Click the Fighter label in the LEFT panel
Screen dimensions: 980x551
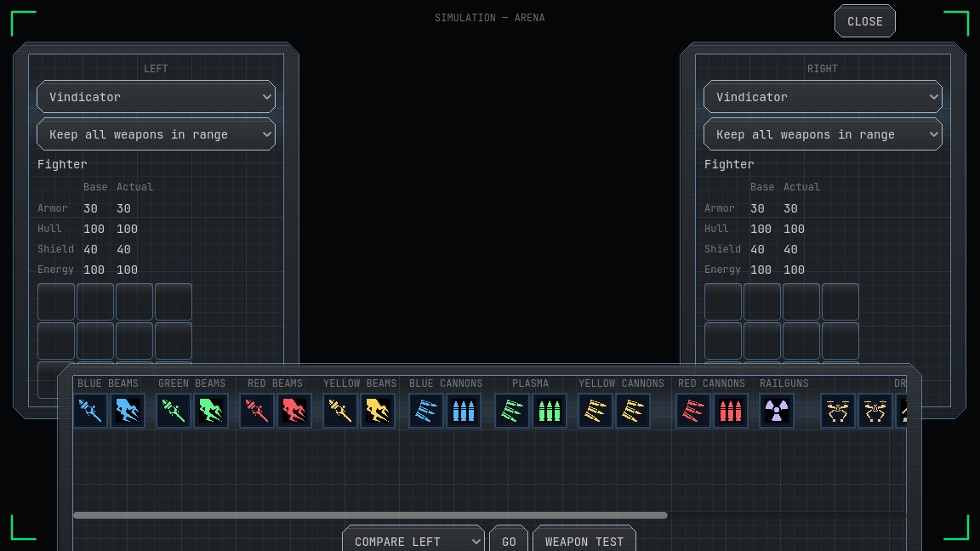point(62,164)
